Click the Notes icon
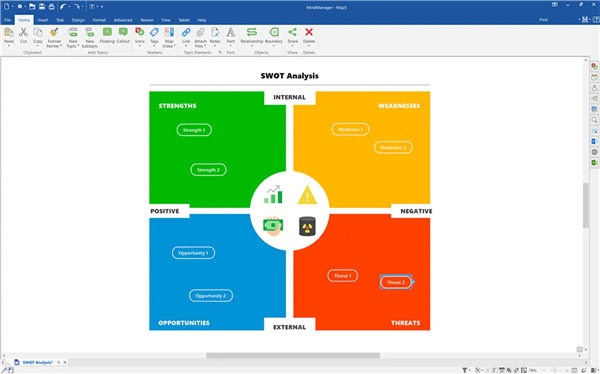The image size is (600, 374). (x=215, y=32)
